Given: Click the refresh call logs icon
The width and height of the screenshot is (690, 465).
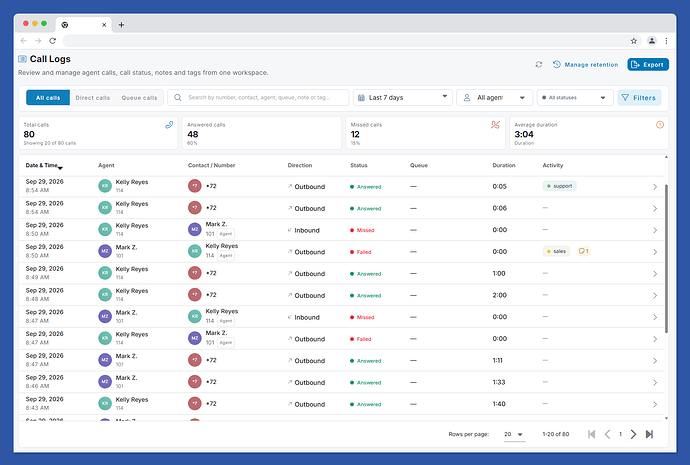Looking at the screenshot, I should click(x=539, y=64).
